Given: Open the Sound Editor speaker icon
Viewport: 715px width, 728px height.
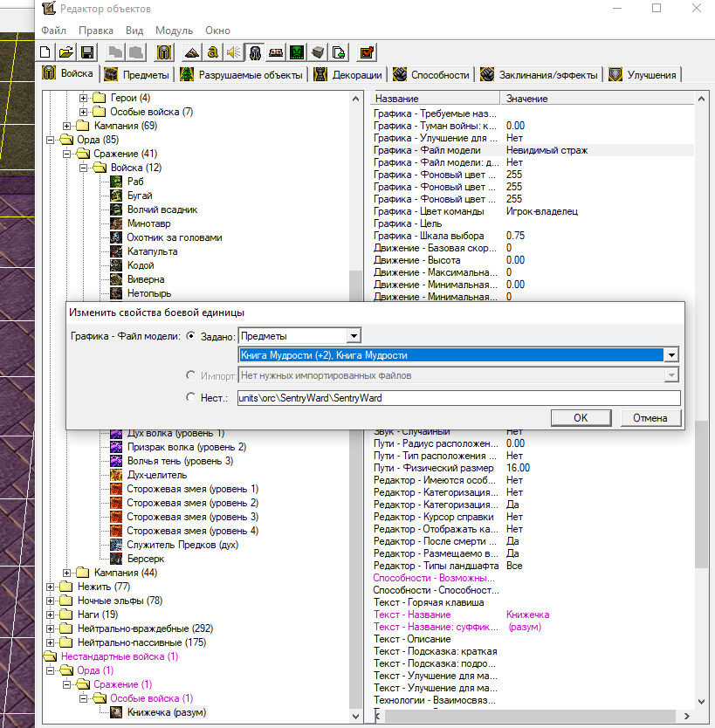Looking at the screenshot, I should [x=234, y=52].
